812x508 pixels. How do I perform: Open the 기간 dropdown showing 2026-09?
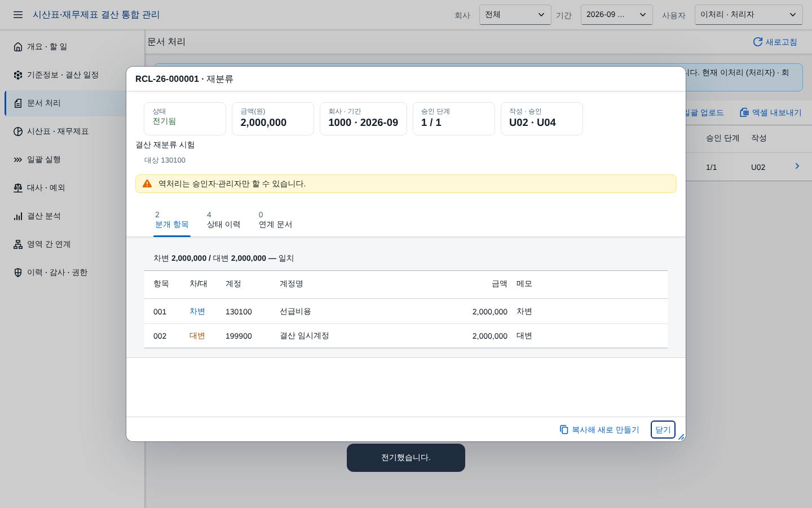[x=616, y=15]
